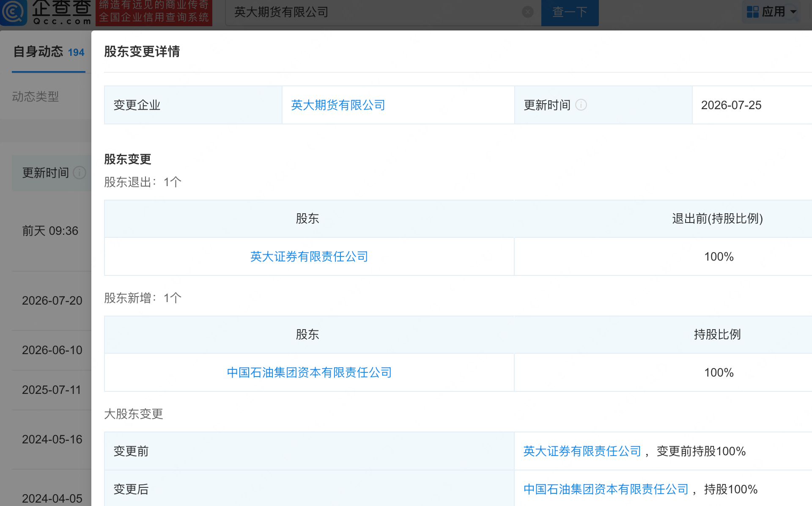Open exited shareholder 英大证券有限责任公司 link
The width and height of the screenshot is (812, 506).
pos(309,256)
